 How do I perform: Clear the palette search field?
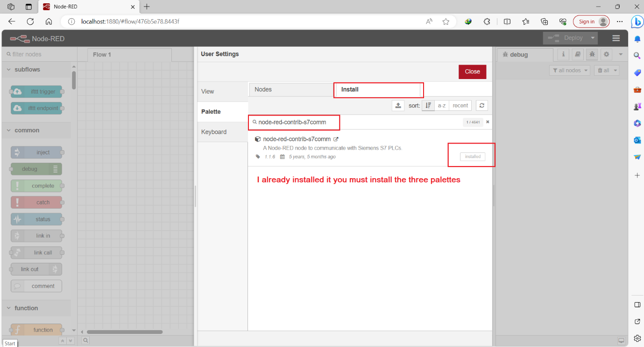[x=487, y=122]
